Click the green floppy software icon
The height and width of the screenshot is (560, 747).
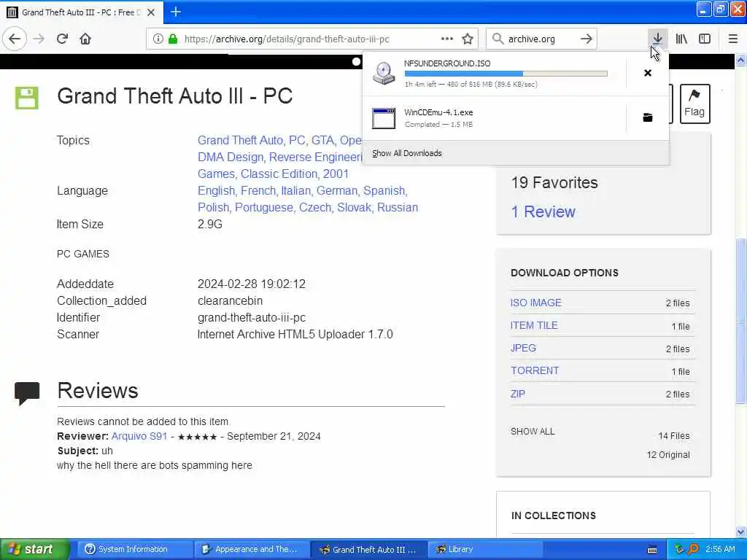point(27,98)
